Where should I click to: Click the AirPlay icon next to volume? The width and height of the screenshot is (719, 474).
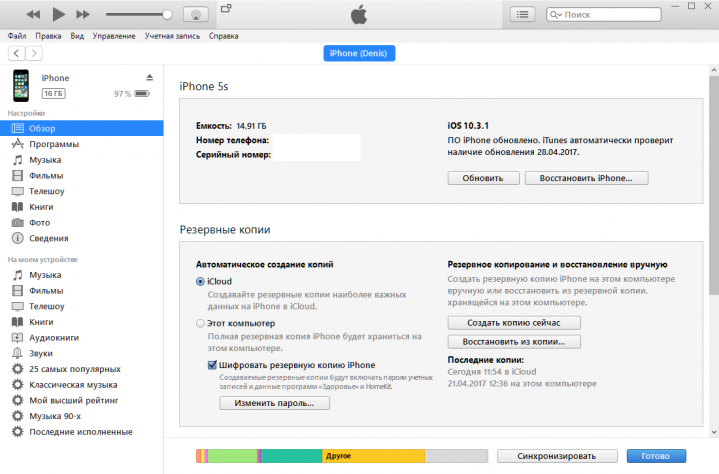coord(197,14)
